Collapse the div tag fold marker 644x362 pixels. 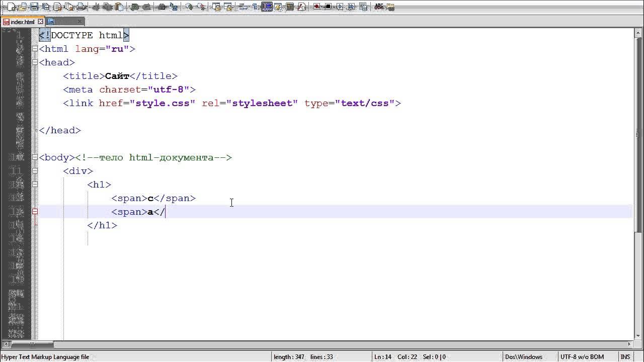(35, 171)
